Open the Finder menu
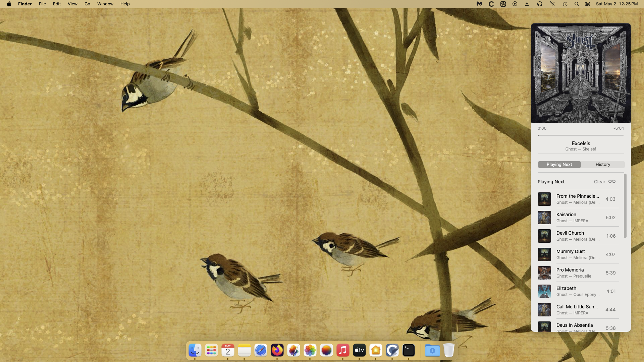 25,4
